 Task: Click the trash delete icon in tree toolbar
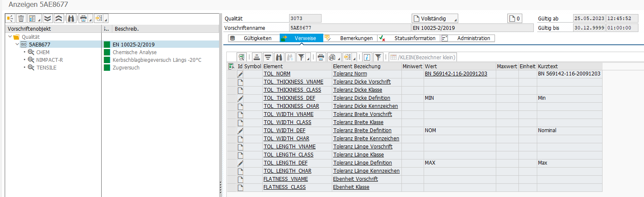click(20, 18)
